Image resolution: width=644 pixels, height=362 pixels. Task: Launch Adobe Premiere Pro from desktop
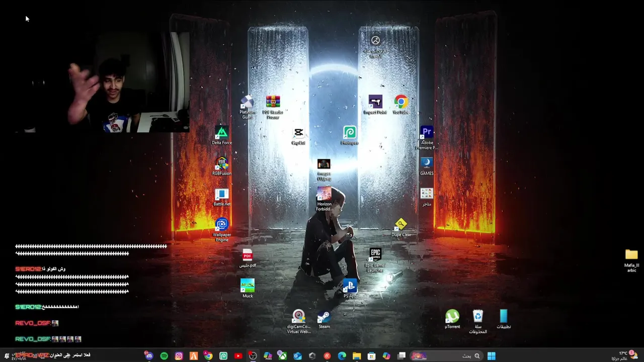click(427, 137)
